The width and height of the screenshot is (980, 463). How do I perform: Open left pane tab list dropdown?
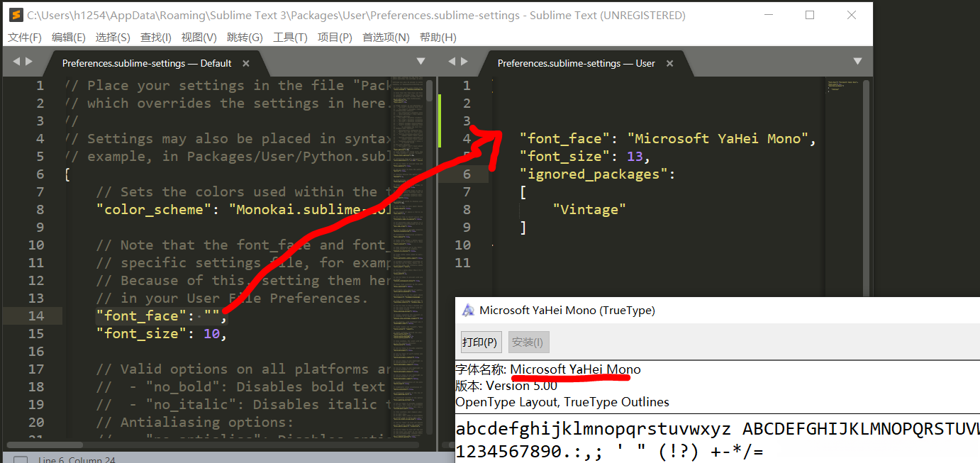click(421, 62)
